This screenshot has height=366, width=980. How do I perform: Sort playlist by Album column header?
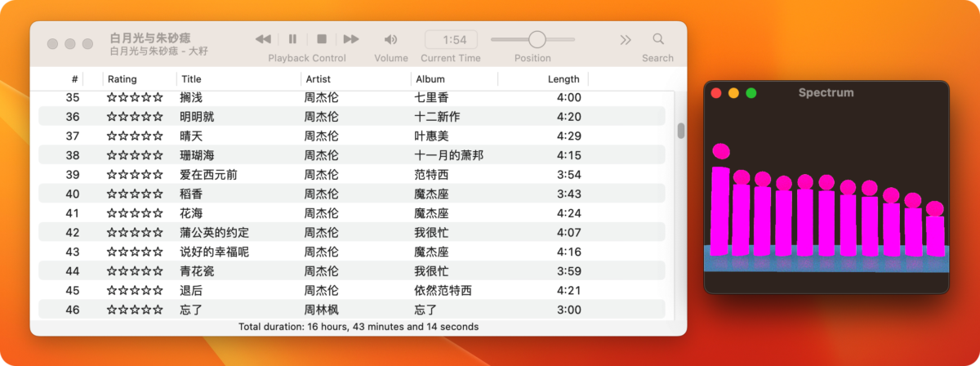[430, 79]
